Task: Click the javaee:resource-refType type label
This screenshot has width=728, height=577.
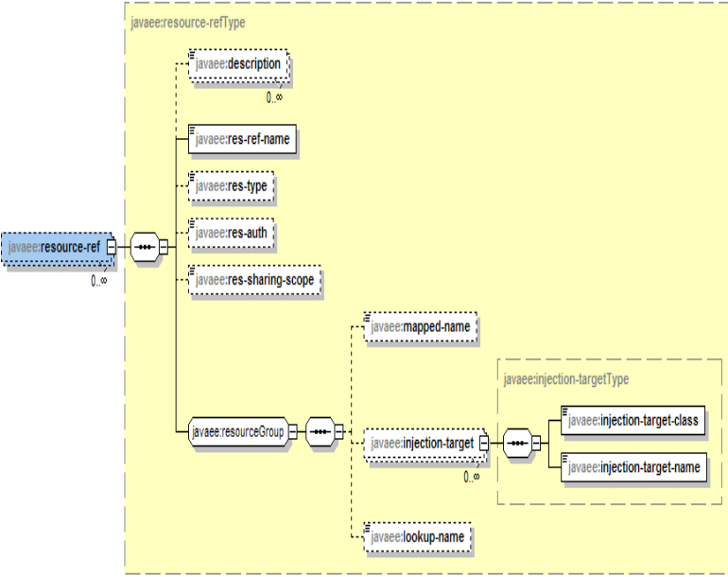Action: click(188, 23)
